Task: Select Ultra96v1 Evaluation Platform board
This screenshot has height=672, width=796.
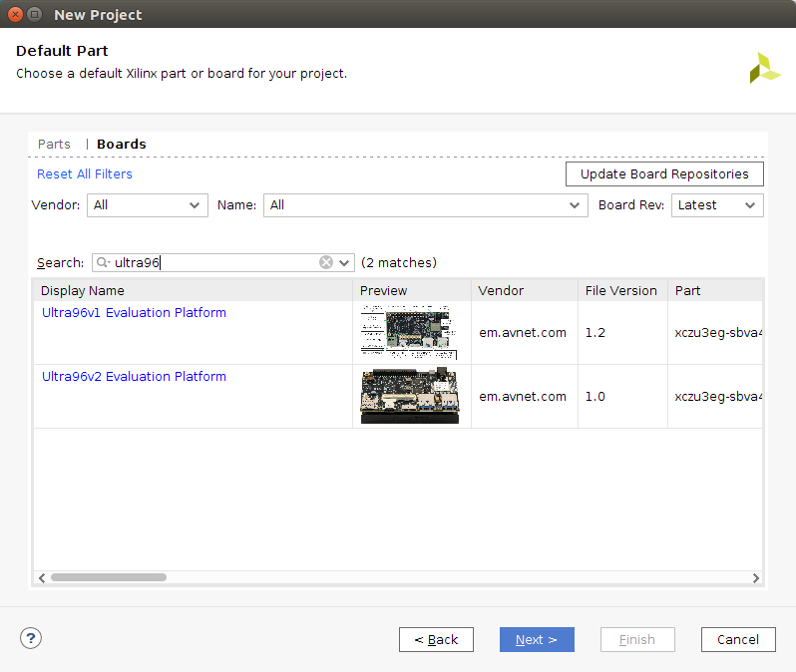Action: click(134, 313)
